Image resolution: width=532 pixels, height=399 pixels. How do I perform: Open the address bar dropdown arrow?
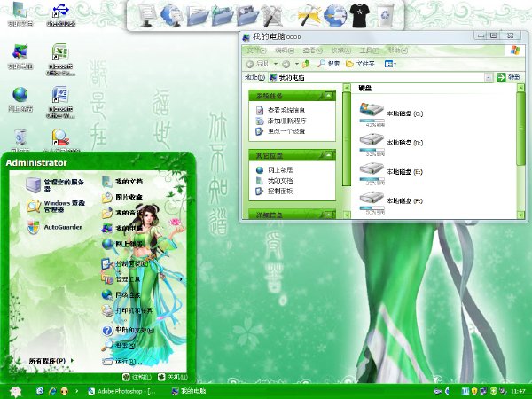click(x=489, y=78)
